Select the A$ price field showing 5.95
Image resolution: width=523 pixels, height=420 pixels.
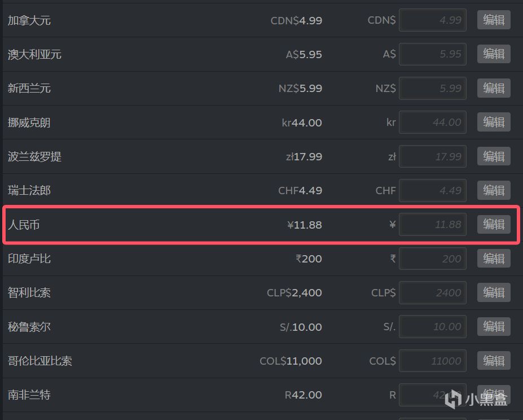pyautogui.click(x=433, y=54)
